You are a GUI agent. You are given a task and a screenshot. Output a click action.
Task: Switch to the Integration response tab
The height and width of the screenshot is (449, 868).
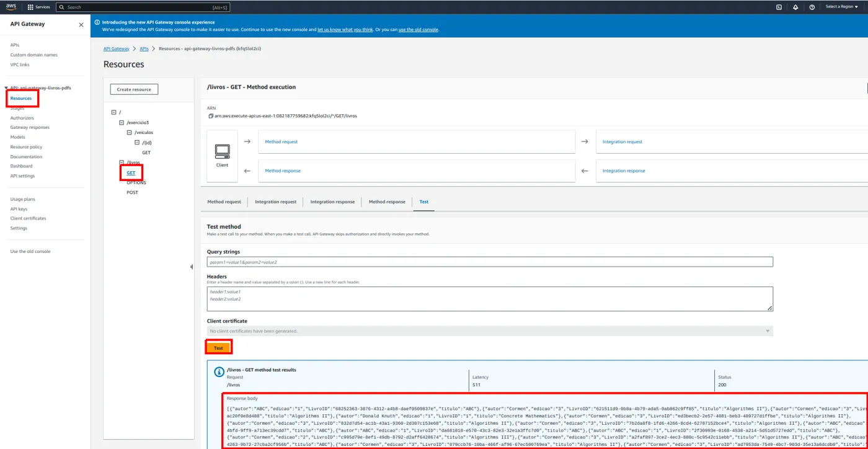click(332, 202)
